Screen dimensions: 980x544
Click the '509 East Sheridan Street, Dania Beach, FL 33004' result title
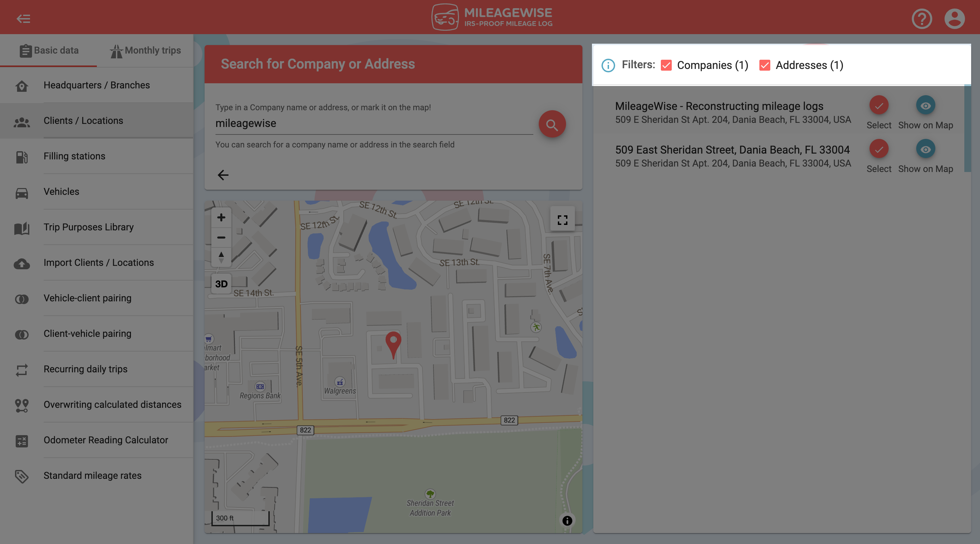[x=732, y=149]
